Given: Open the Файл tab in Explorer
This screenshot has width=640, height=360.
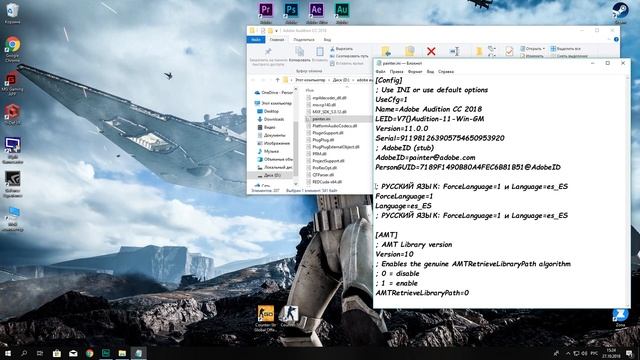Looking at the screenshot, I should point(256,40).
